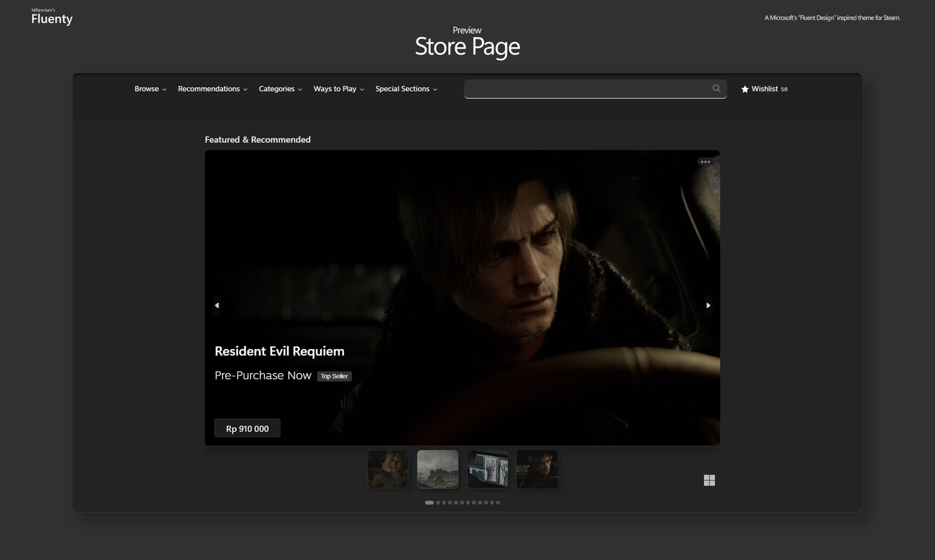This screenshot has height=560, width=935.
Task: Expand the Browse dropdown
Action: [x=150, y=89]
